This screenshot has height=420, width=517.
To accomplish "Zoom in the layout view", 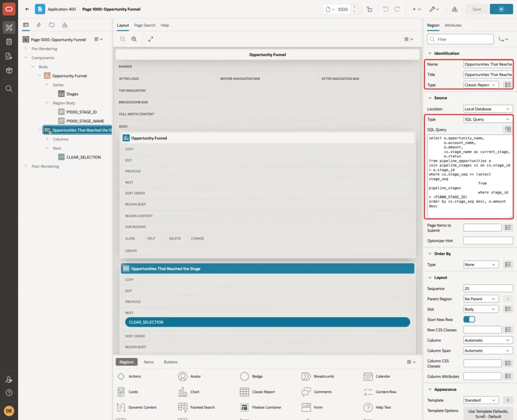I will [x=134, y=39].
